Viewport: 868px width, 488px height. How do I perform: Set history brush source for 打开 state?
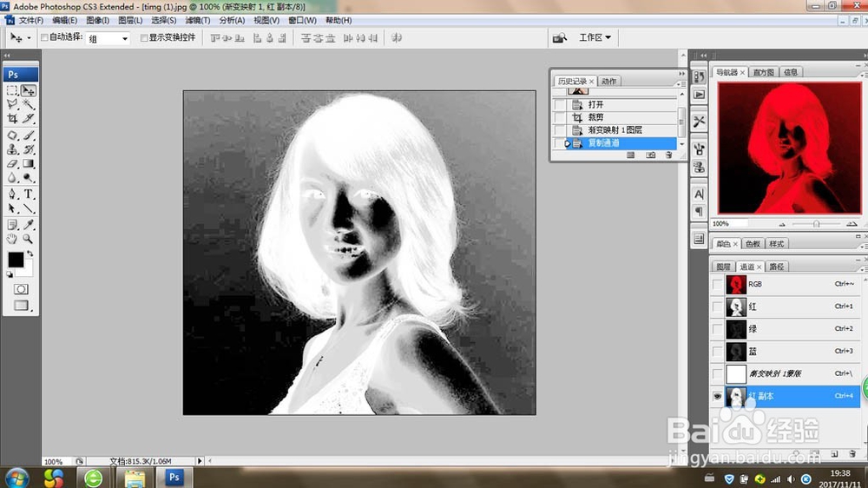tap(560, 104)
